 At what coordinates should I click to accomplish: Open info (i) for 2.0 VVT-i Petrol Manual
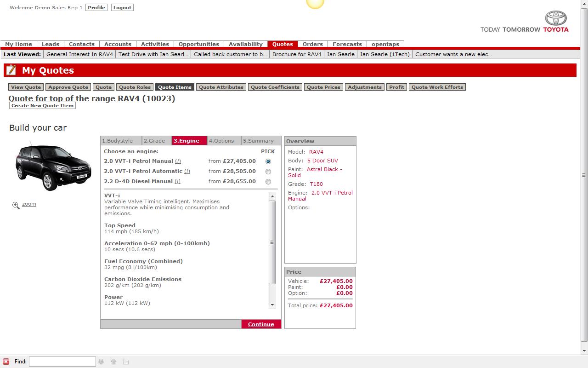[178, 161]
